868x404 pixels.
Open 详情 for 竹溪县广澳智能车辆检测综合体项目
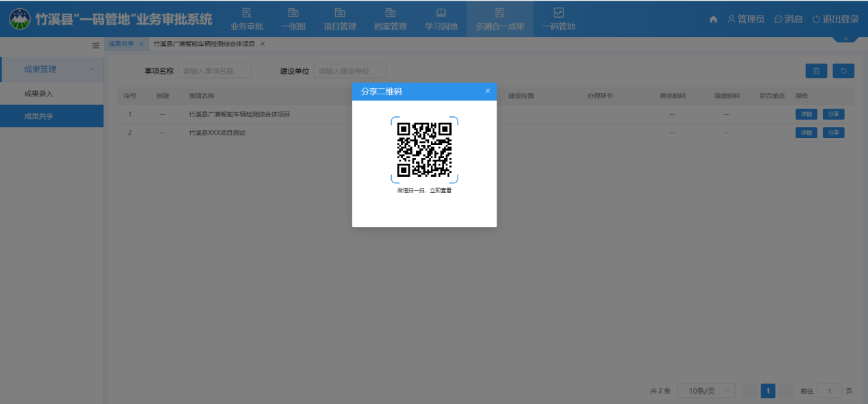[x=806, y=114]
